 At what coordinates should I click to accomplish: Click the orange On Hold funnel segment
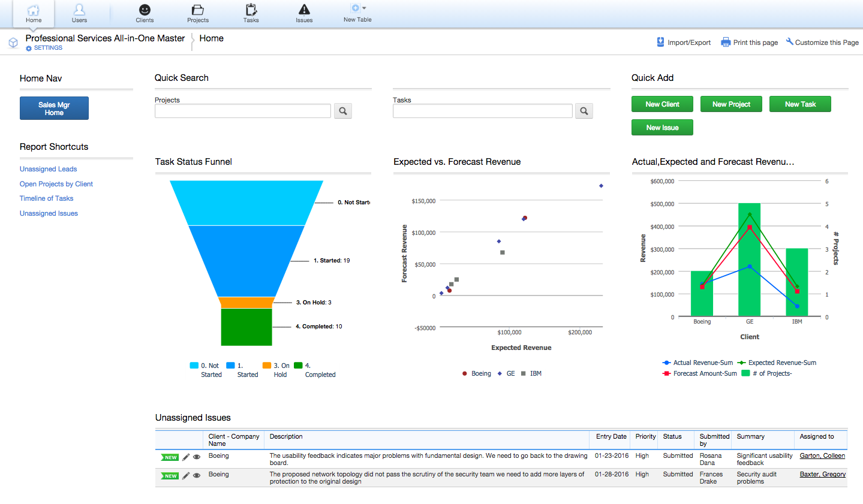click(246, 303)
